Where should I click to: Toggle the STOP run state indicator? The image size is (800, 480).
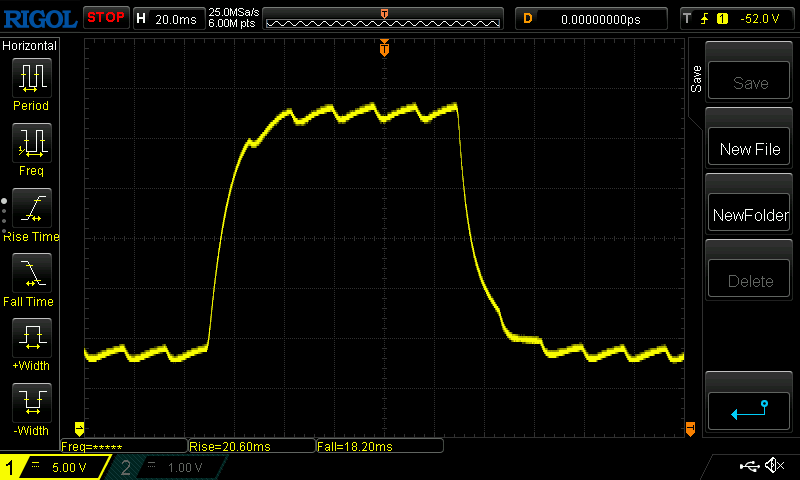[105, 18]
